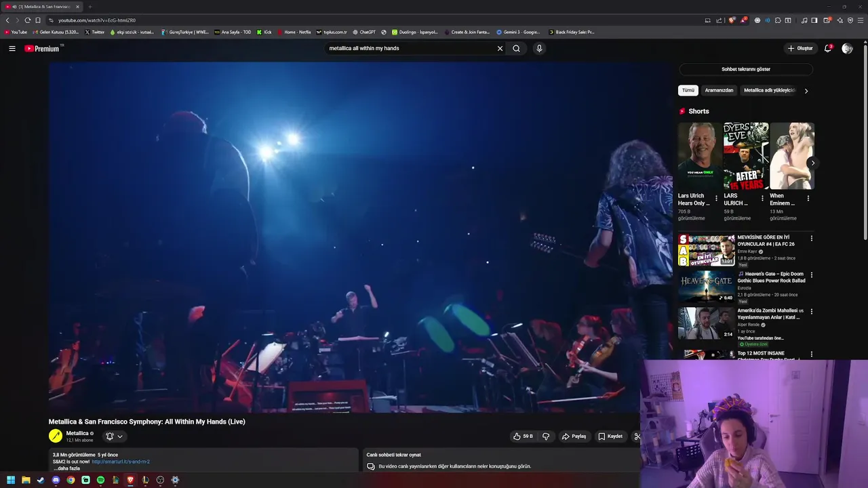Image resolution: width=868 pixels, height=488 pixels.
Task: Expand description with ...daha fazla
Action: click(66, 468)
